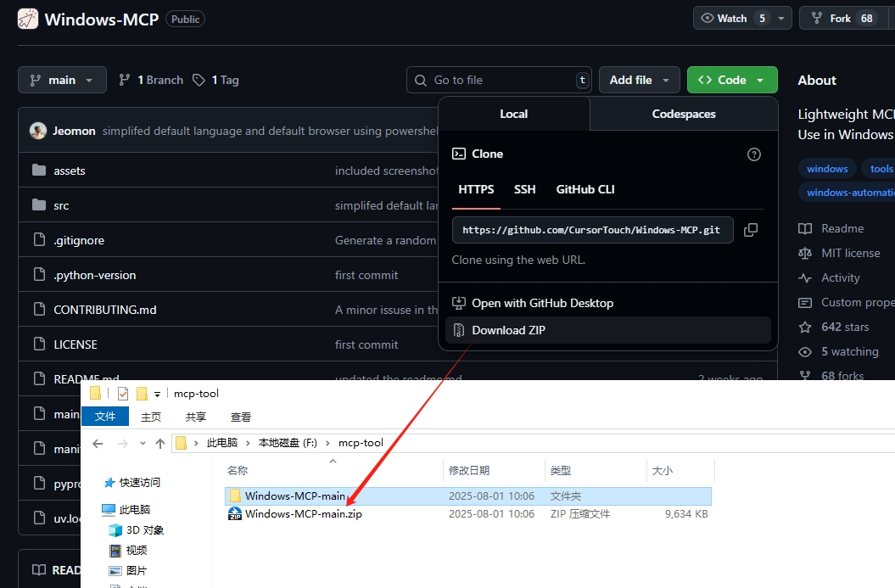895x588 pixels.
Task: Click the Explorer forward arrow
Action: (123, 443)
